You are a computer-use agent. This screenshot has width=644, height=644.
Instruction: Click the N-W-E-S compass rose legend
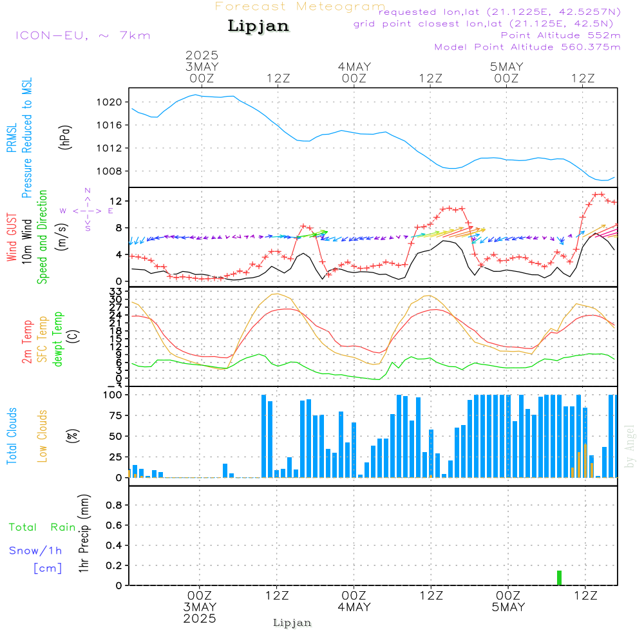87,211
